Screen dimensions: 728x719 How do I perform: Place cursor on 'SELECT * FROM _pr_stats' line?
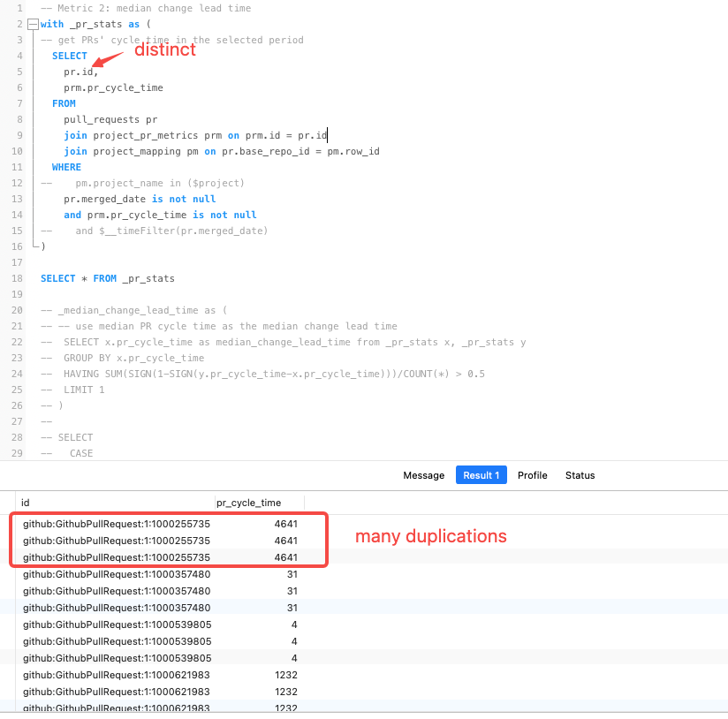108,278
